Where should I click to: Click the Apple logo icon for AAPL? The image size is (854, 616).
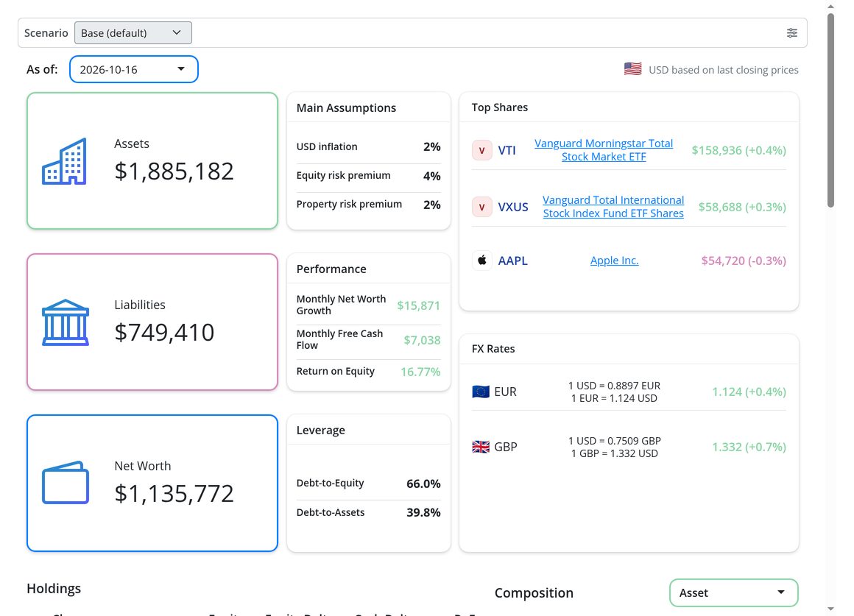(x=481, y=261)
